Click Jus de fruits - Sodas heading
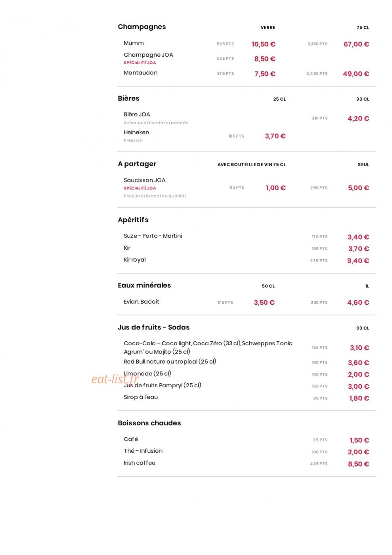Viewport: 392px width, 555px height. point(153,327)
